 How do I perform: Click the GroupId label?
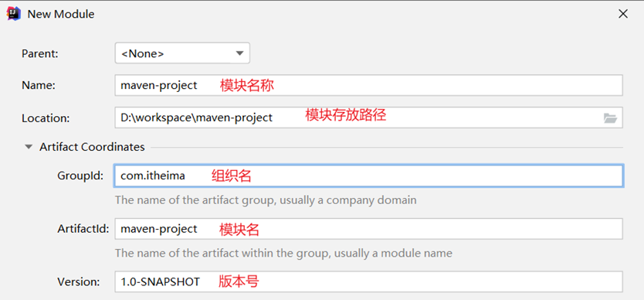point(80,176)
